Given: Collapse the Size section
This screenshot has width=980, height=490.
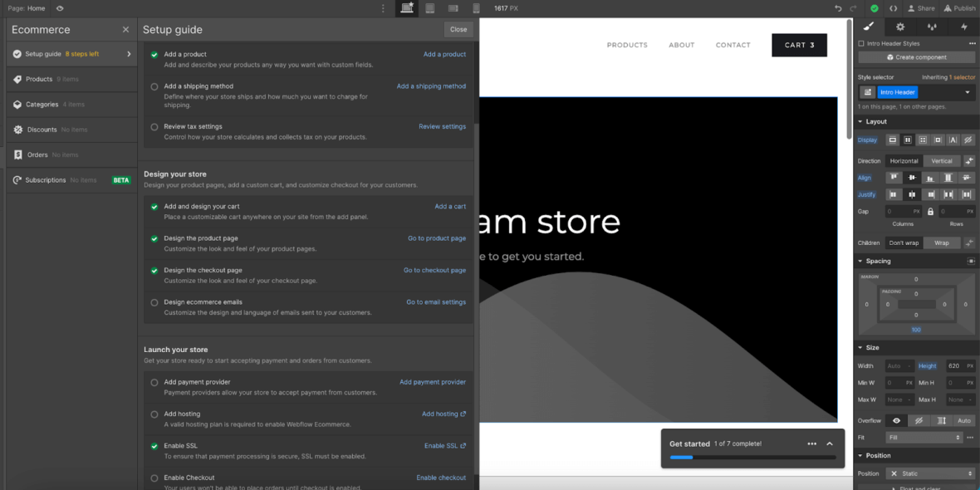Looking at the screenshot, I should click(860, 347).
